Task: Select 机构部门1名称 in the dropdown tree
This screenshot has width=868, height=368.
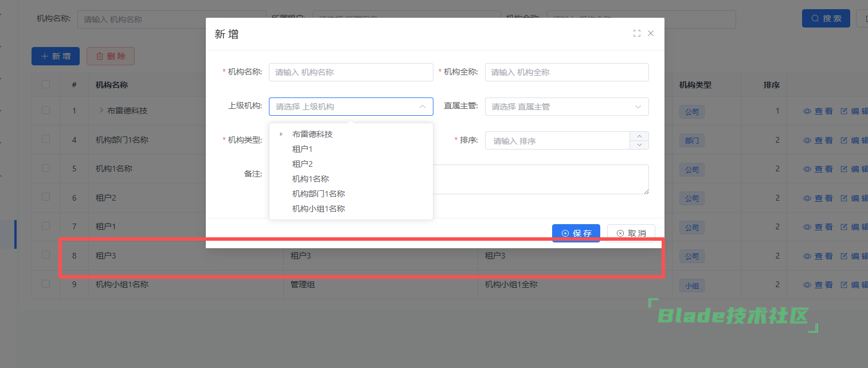Action: 319,194
